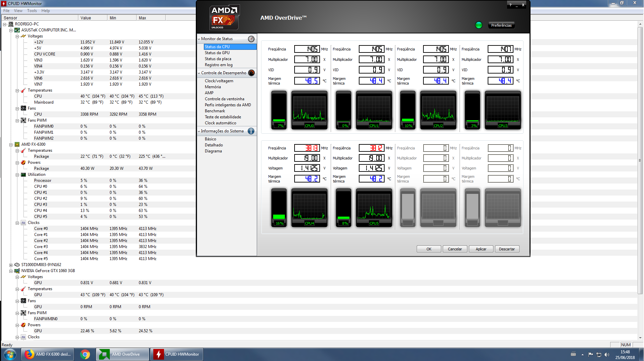Open Windows Start menu orb
644x361 pixels.
(10, 354)
